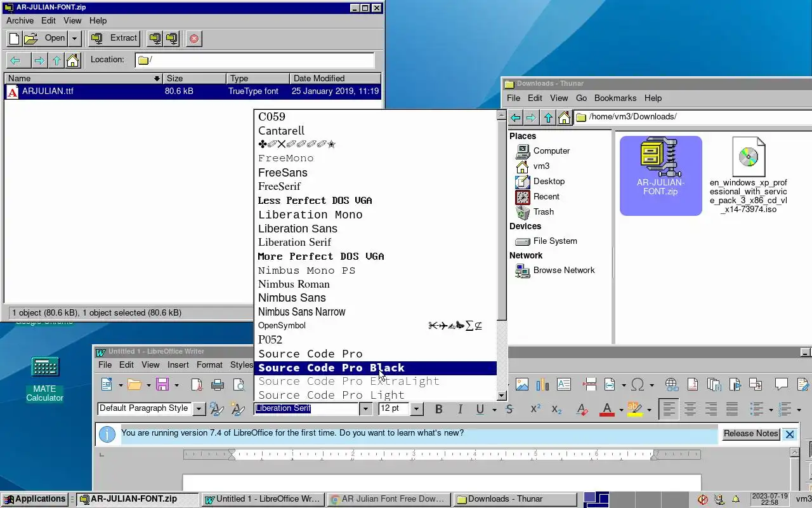Go back in archive manager navigation
The image size is (812, 508).
pos(15,60)
